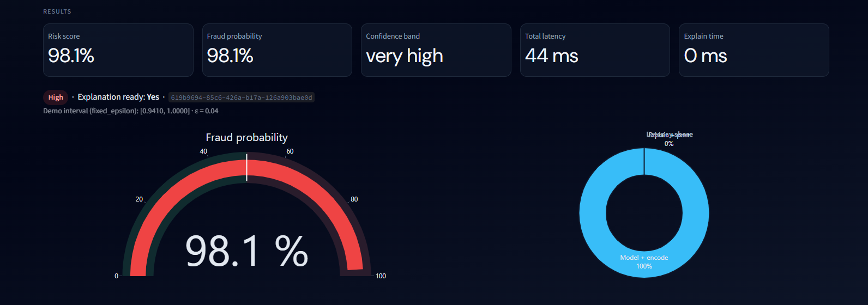
Task: Select the Total latency 44 ms card
Action: pos(595,50)
